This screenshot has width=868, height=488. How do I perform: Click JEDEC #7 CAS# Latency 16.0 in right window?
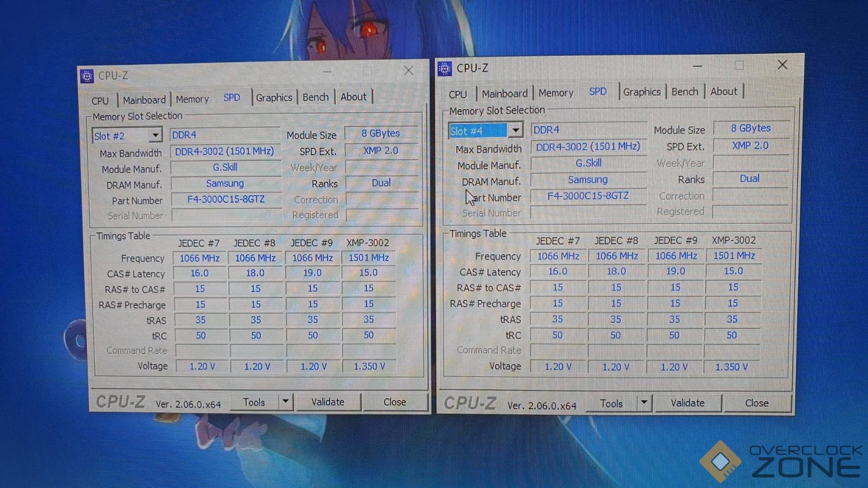point(558,271)
